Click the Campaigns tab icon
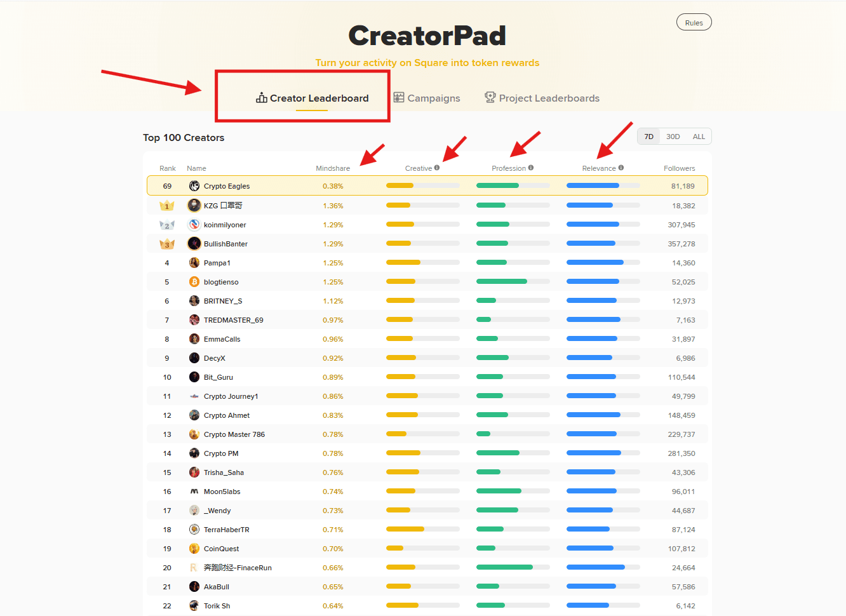The width and height of the screenshot is (846, 616). (399, 97)
